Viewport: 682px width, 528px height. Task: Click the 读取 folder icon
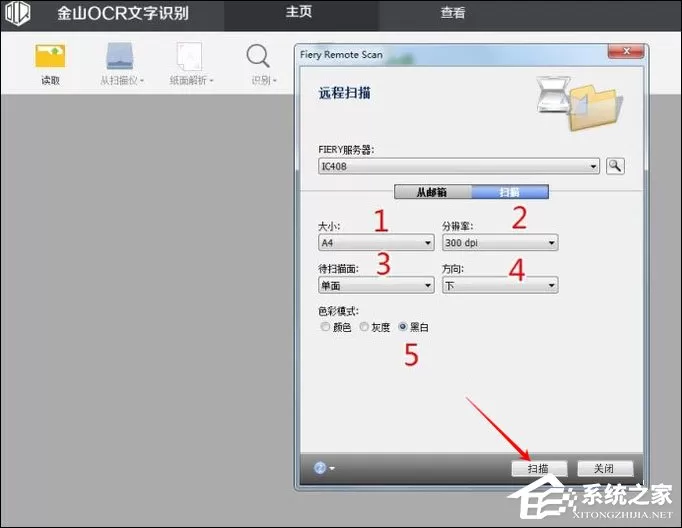[x=50, y=56]
